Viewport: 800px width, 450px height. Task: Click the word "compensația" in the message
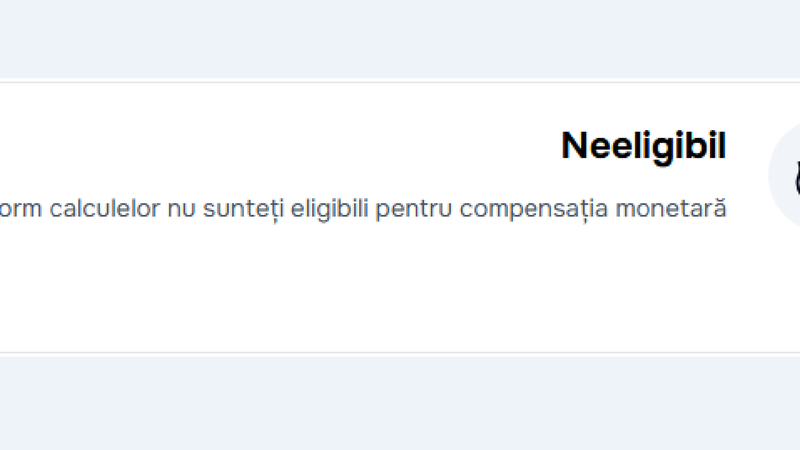[534, 209]
